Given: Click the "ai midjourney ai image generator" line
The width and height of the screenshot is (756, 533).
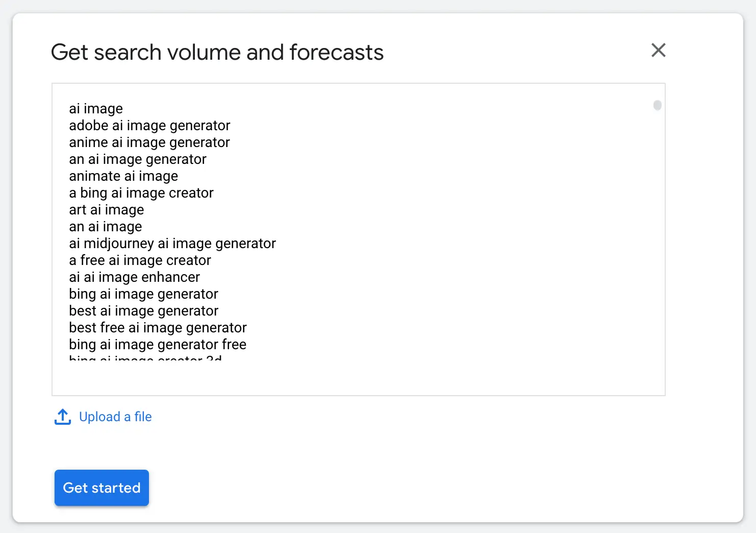Looking at the screenshot, I should tap(172, 243).
